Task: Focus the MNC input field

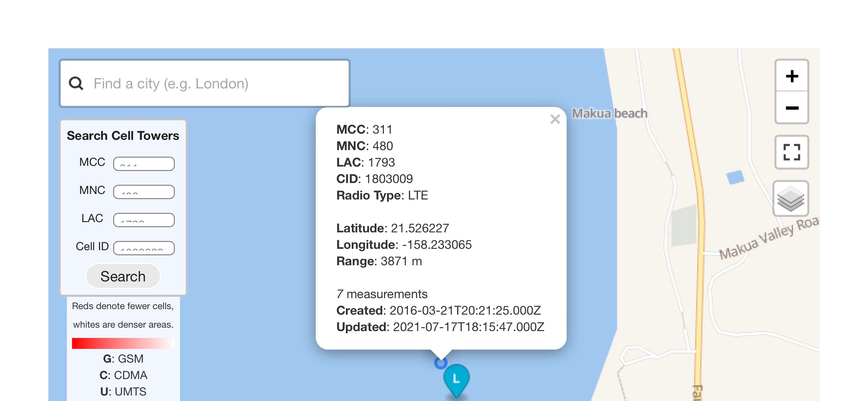Action: (144, 192)
